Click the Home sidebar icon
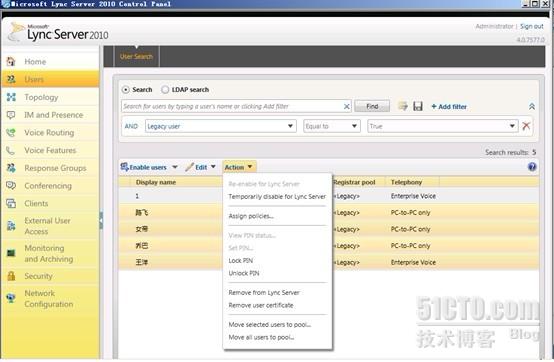Viewport: 554px width, 362px height. click(11, 61)
